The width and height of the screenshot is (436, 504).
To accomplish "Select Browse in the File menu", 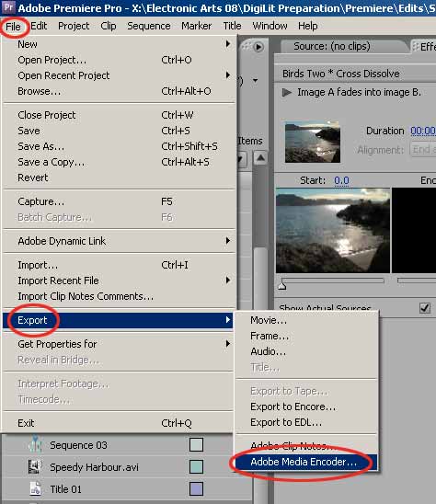I will click(x=119, y=91).
